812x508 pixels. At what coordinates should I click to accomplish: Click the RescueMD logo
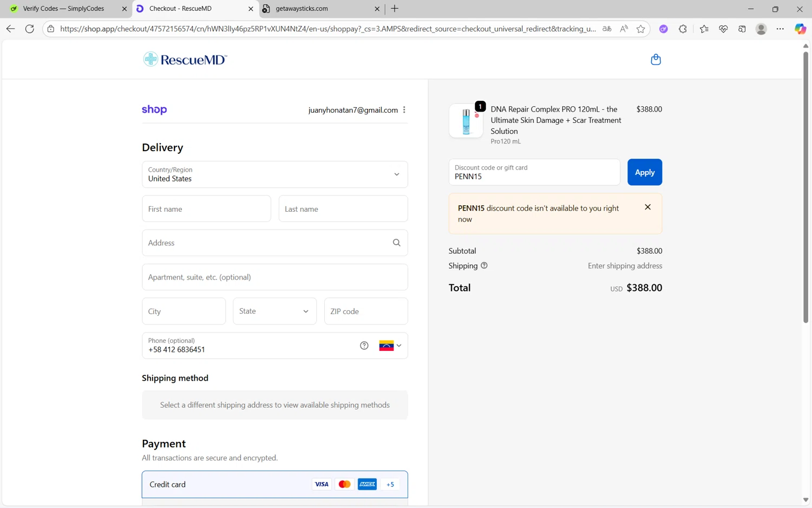[x=185, y=60]
